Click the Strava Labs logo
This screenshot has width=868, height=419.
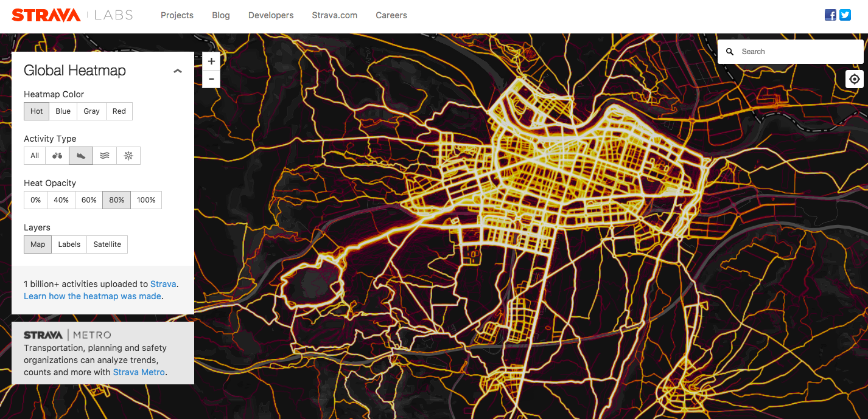72,15
